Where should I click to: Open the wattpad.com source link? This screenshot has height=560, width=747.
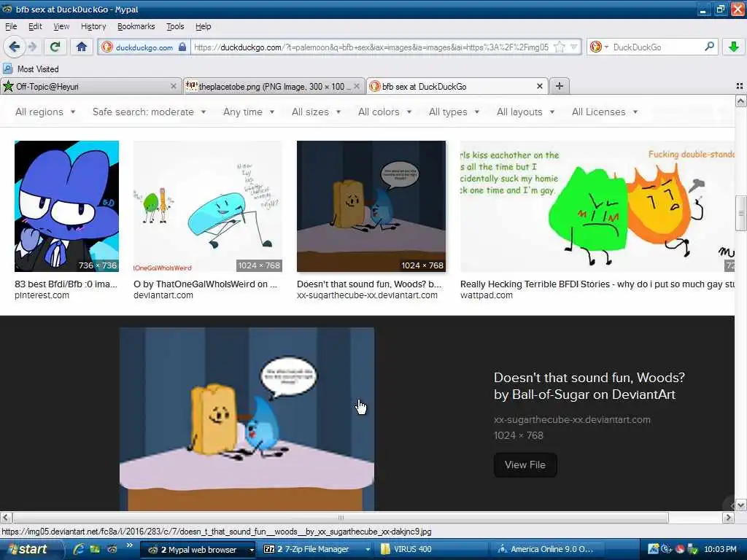(487, 295)
